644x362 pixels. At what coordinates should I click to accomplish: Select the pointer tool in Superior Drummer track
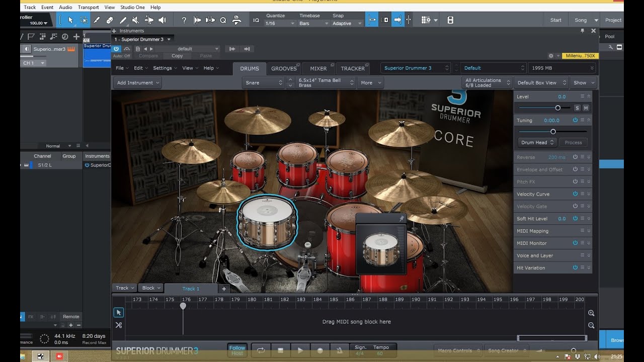tap(119, 313)
